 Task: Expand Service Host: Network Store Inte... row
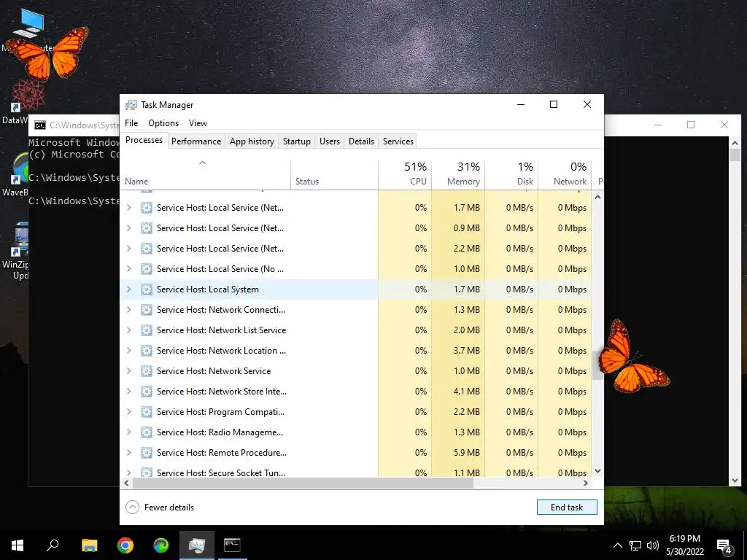(x=128, y=392)
